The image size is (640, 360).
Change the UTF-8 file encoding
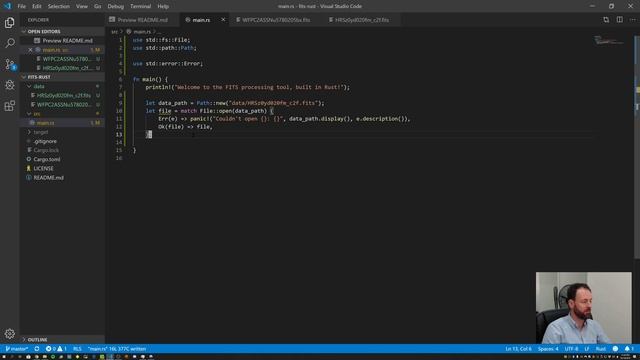tap(571, 349)
